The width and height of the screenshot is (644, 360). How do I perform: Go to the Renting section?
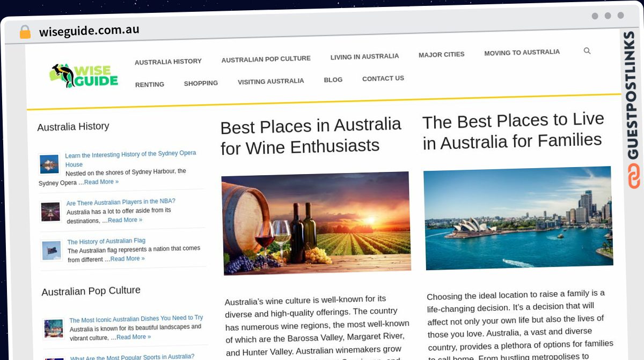150,84
